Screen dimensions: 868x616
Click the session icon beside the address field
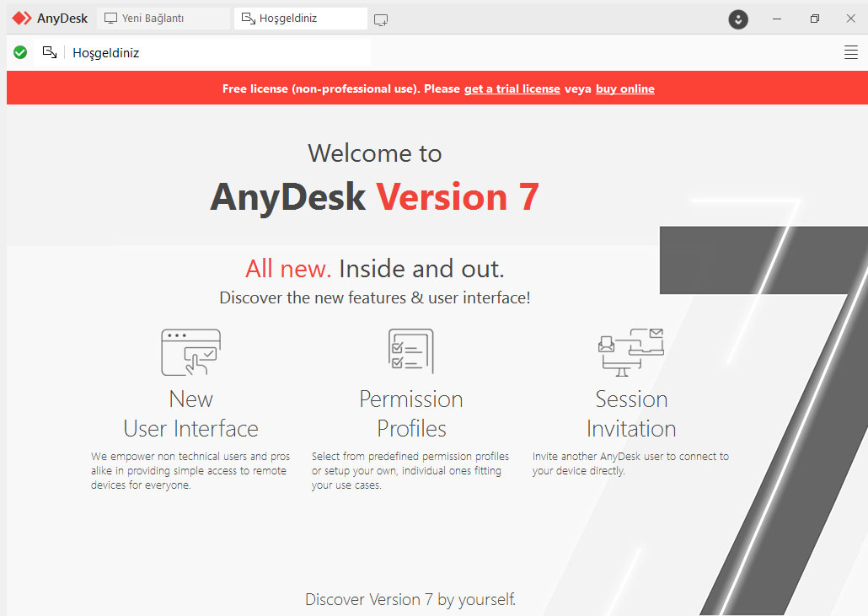click(50, 52)
